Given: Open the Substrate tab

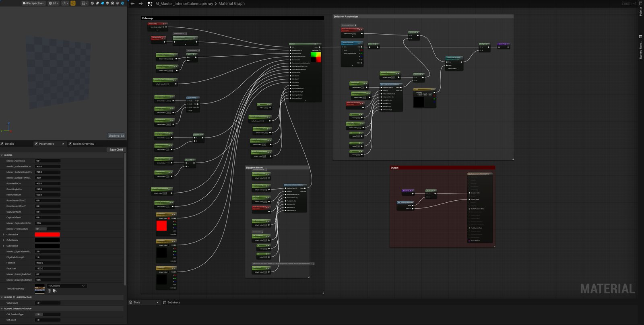Looking at the screenshot, I should pos(171,302).
